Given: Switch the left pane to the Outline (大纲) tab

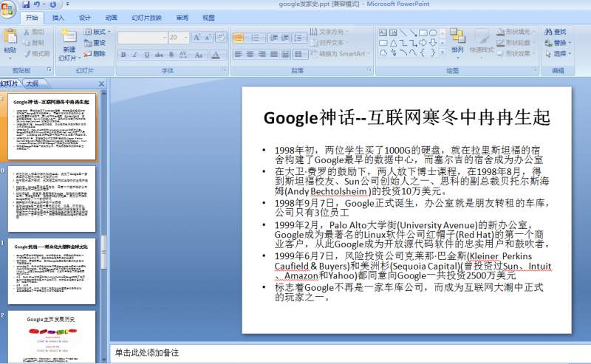Looking at the screenshot, I should (33, 83).
